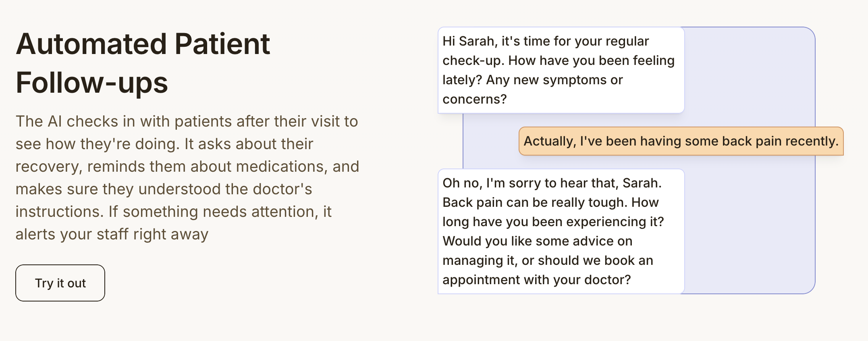This screenshot has width=868, height=341.
Task: Select the word "Automated" in the heading
Action: [x=91, y=44]
